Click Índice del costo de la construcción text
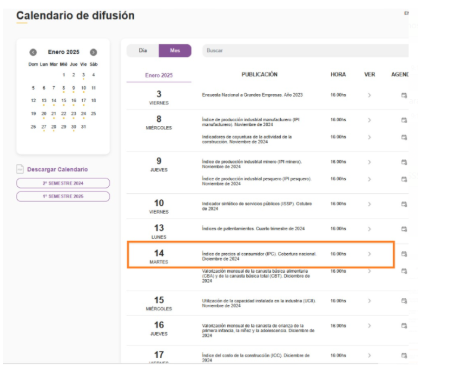Screen dimensions: 449x376 (256, 358)
